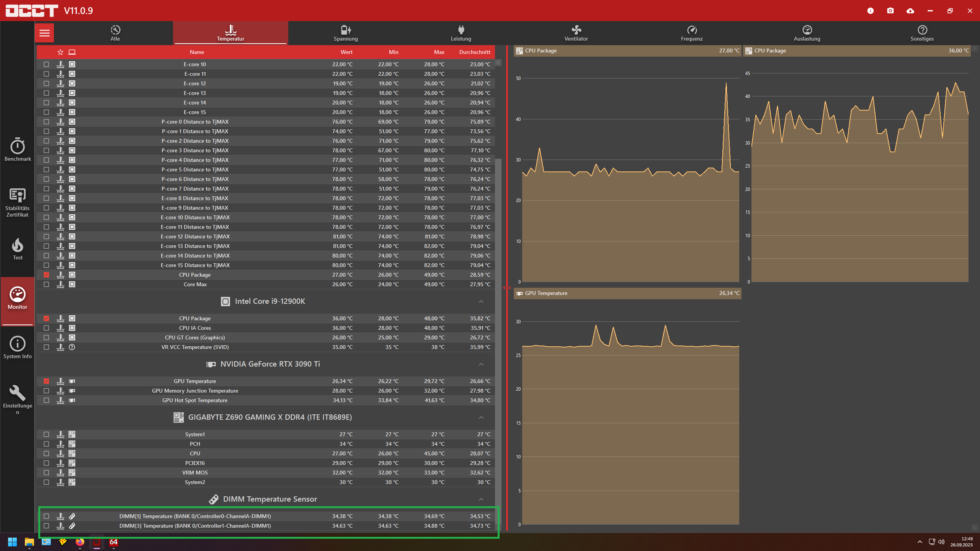Check the CPU IA Cores checkbox

coord(46,328)
